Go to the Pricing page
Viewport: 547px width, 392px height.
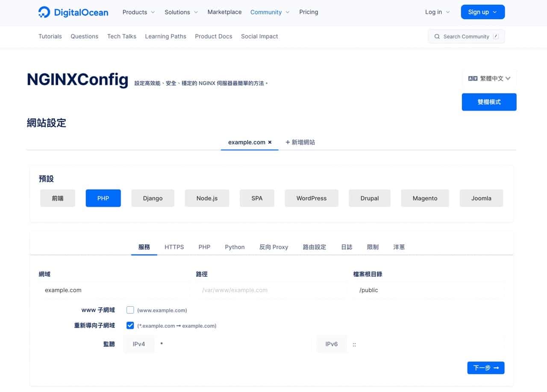(309, 12)
